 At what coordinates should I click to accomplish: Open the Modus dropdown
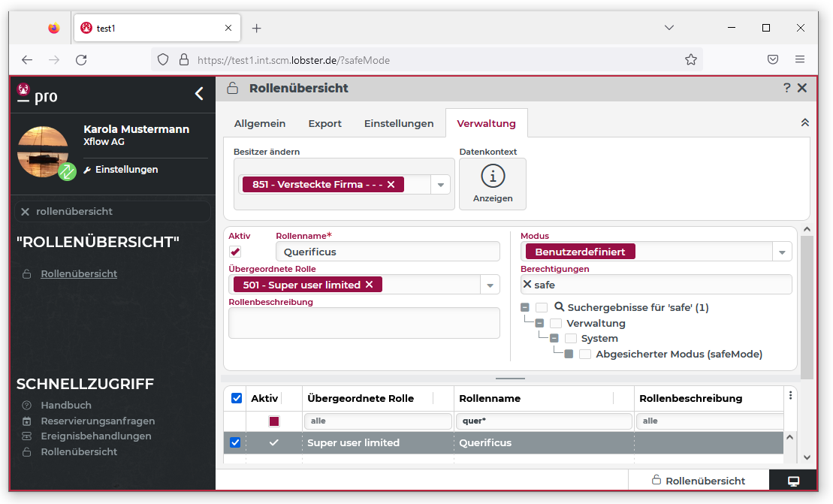(782, 252)
